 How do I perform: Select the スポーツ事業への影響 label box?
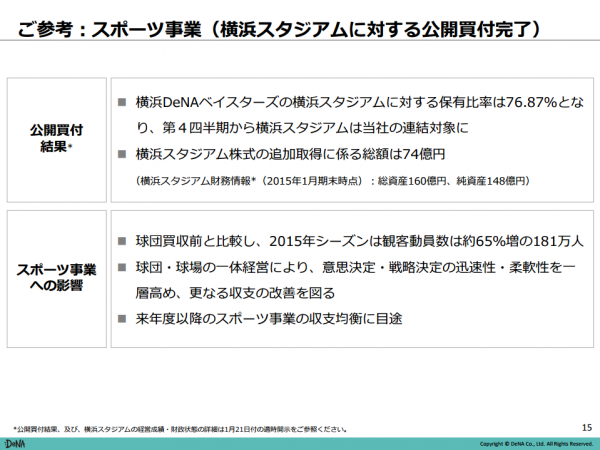point(57,279)
